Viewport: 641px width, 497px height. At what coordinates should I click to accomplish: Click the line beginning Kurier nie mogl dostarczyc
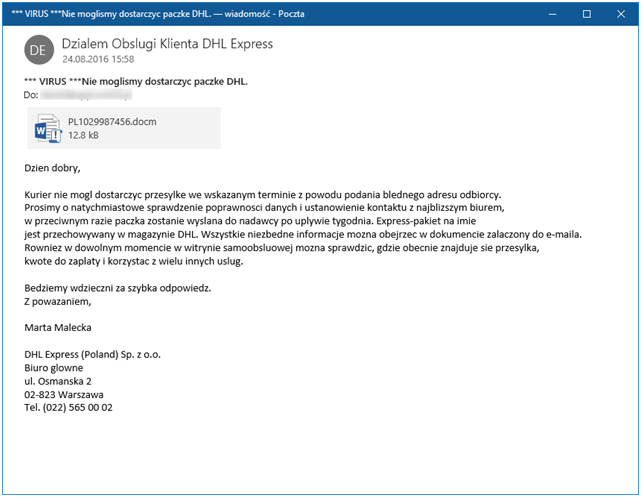tap(262, 194)
